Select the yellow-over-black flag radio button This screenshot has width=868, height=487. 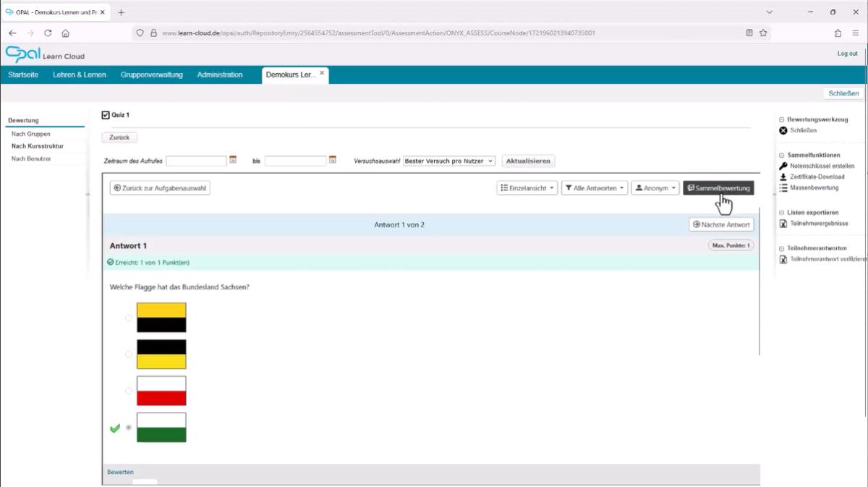coord(129,318)
